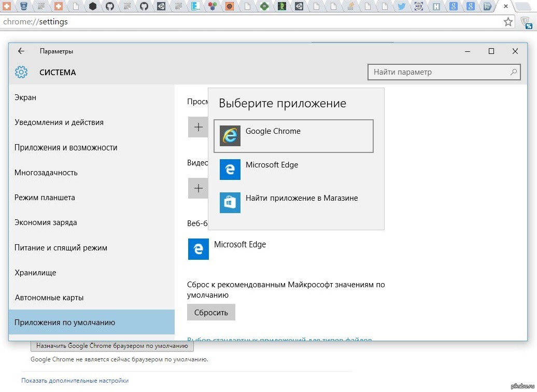This screenshot has height=392, width=537.
Task: Open the Stack Overflow tab
Action: pos(350,6)
